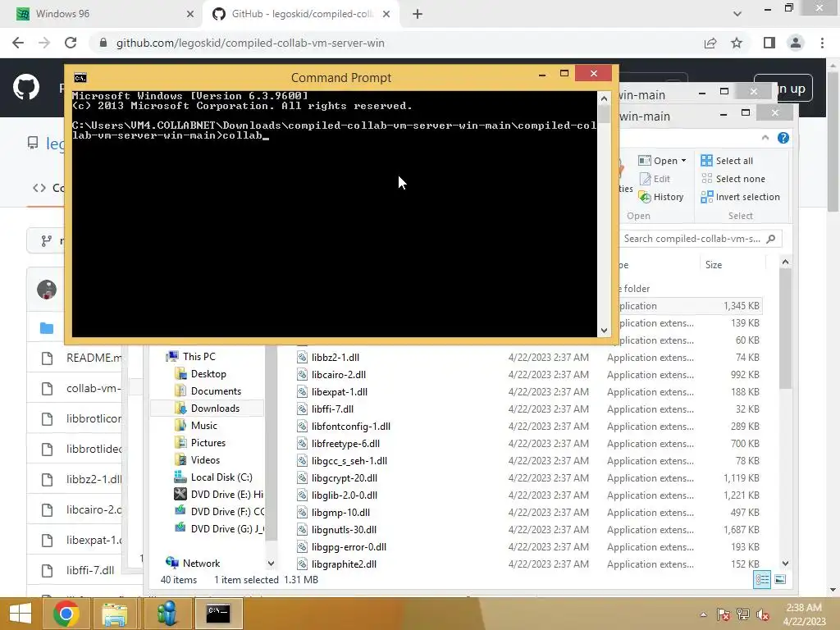Select libgnutls-30.dll in Explorer list
Screen dimensions: 840x630
[344, 529]
